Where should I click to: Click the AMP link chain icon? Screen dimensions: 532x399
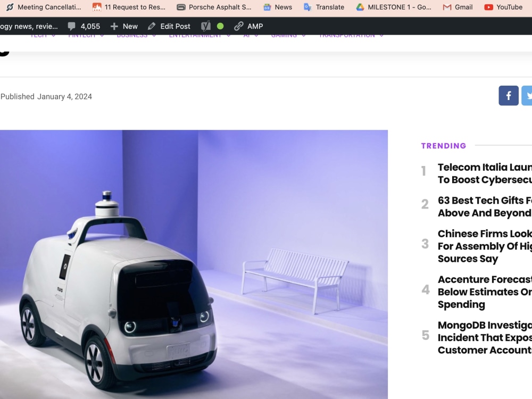click(x=239, y=26)
